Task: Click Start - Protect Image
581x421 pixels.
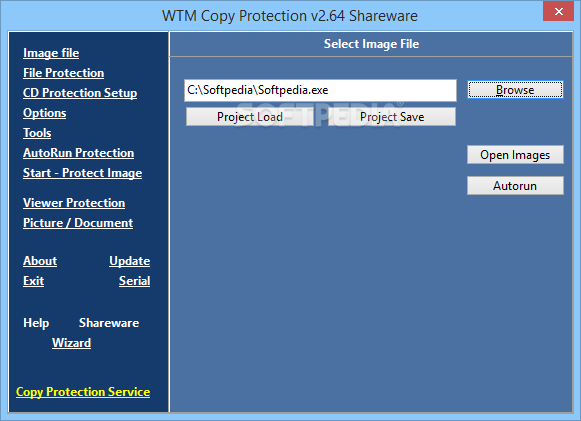Action: (x=83, y=173)
